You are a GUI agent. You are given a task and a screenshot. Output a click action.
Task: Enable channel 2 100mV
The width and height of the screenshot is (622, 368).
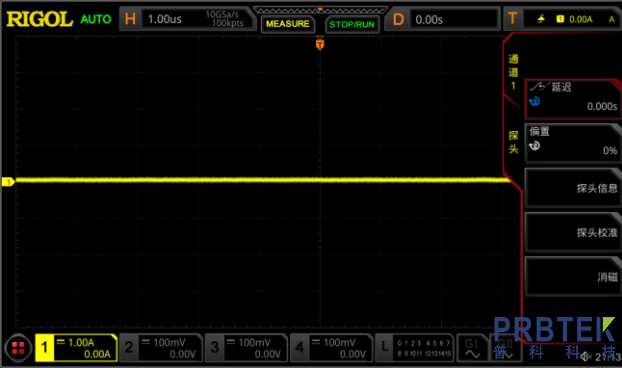pyautogui.click(x=161, y=348)
